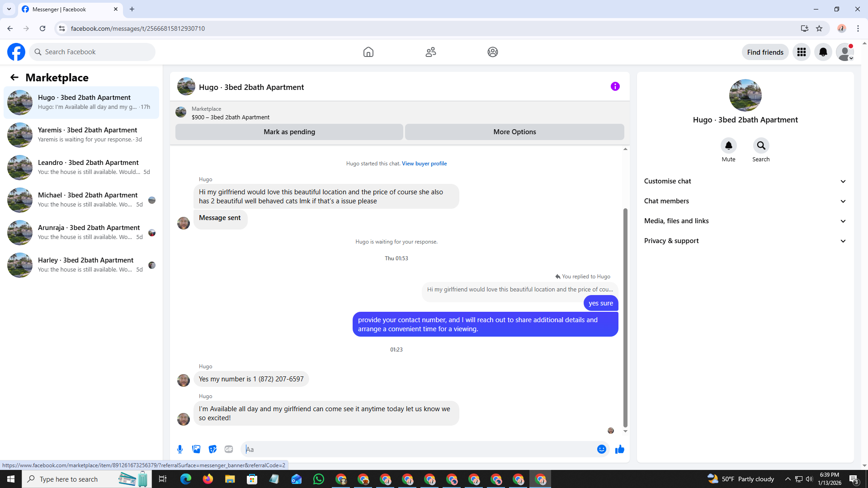The height and width of the screenshot is (488, 868).
Task: Open the GIF picker
Action: [x=229, y=449]
